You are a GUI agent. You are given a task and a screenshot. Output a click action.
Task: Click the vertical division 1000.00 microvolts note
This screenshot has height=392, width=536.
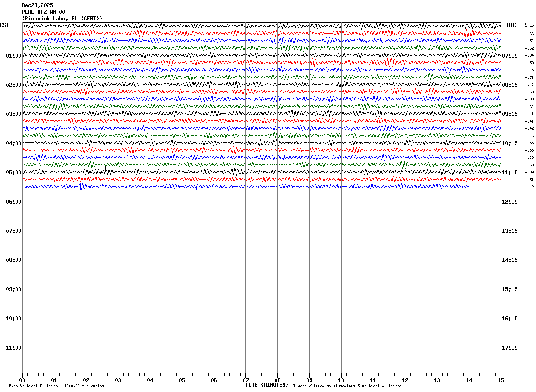click(56, 386)
